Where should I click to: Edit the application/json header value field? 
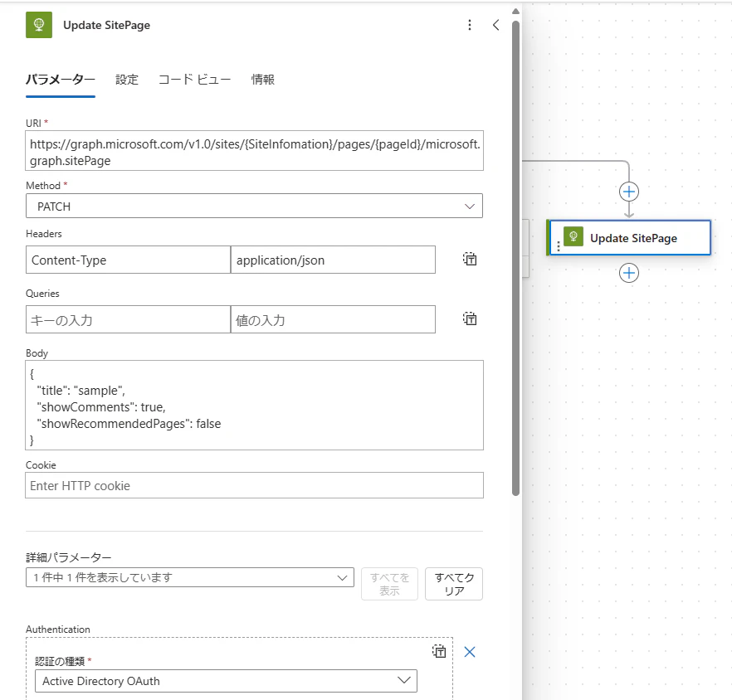333,260
